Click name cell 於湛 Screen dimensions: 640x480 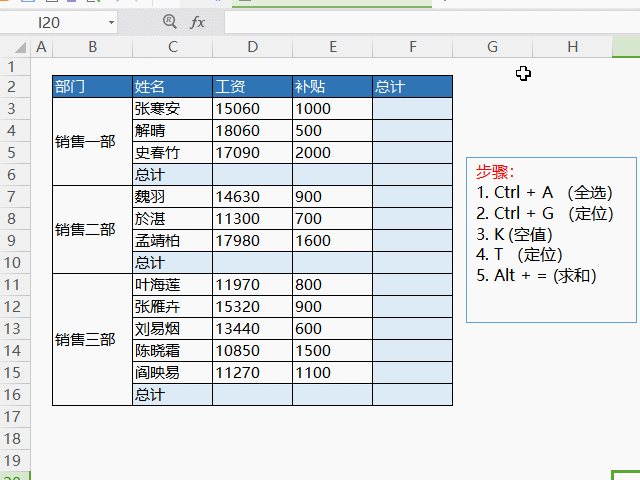pos(173,219)
